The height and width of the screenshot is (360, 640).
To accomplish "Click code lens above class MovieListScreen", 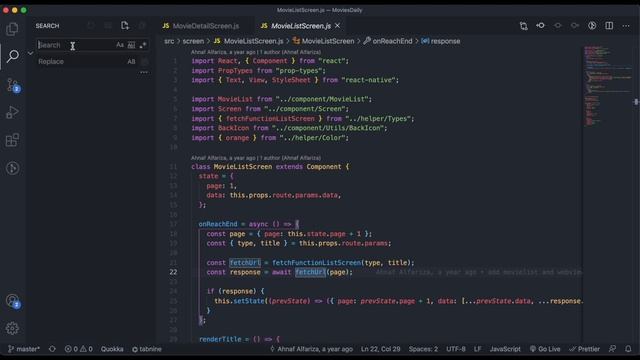I will coord(256,158).
